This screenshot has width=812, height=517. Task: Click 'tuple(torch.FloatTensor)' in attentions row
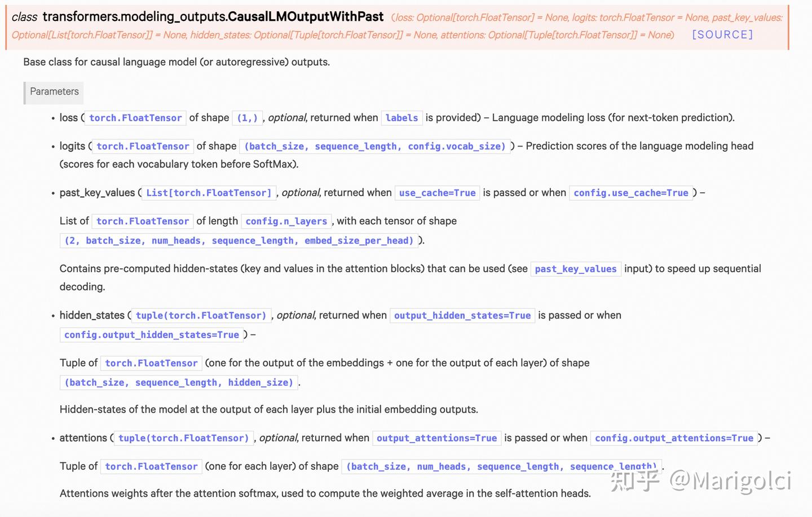pyautogui.click(x=183, y=438)
